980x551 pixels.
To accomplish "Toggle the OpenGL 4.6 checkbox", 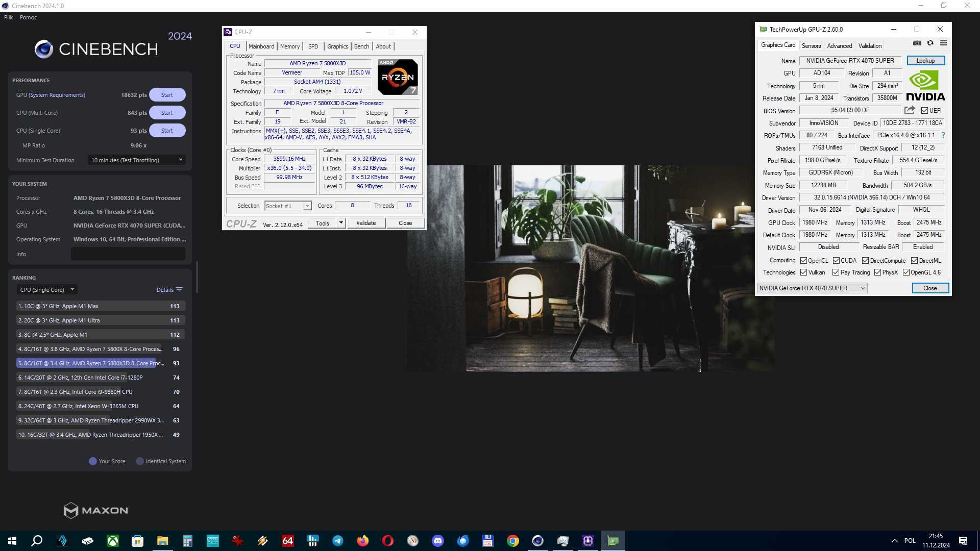I will (x=906, y=272).
